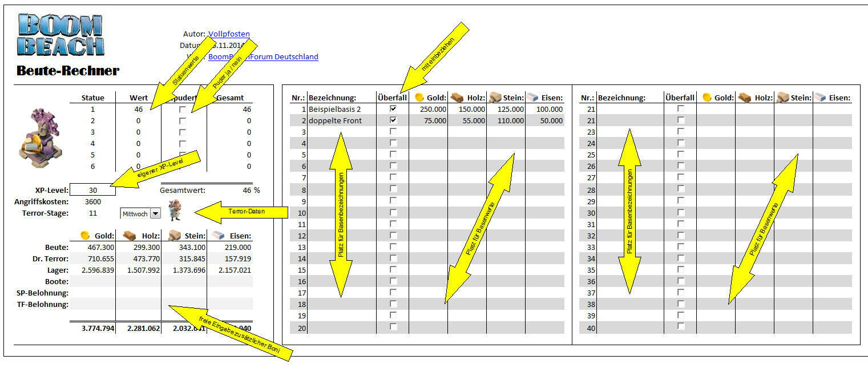
Task: Click the iron icon in middle table header
Action: [x=532, y=98]
